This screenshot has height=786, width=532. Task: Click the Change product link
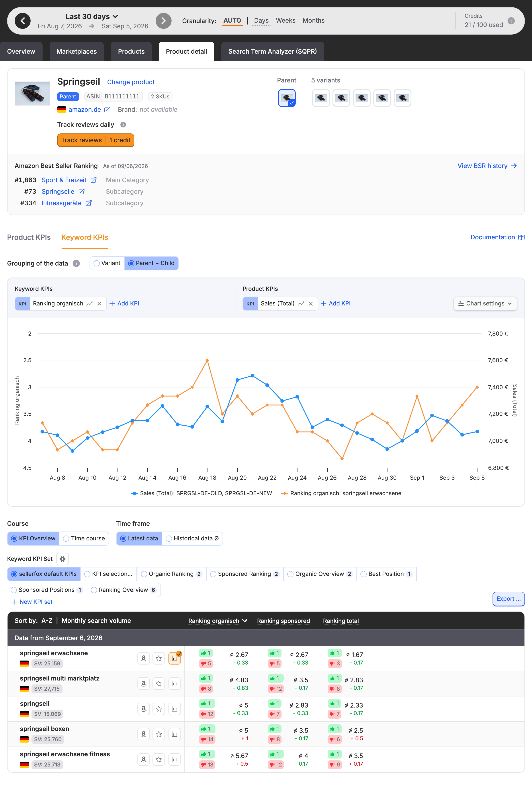pyautogui.click(x=131, y=82)
